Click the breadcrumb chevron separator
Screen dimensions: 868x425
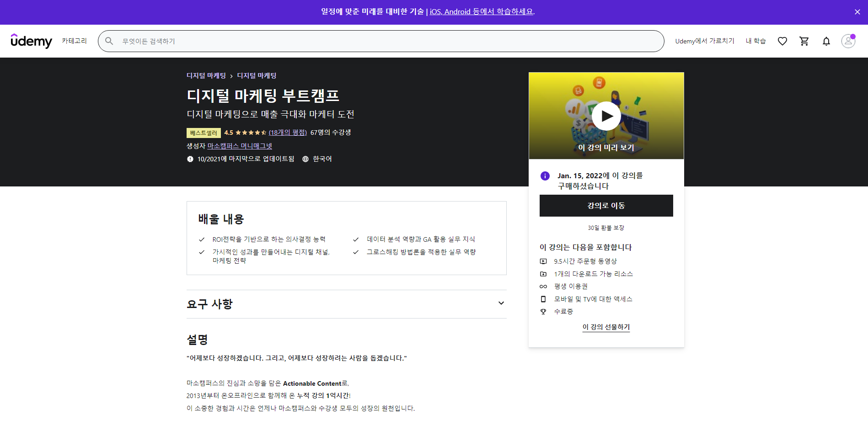(231, 76)
